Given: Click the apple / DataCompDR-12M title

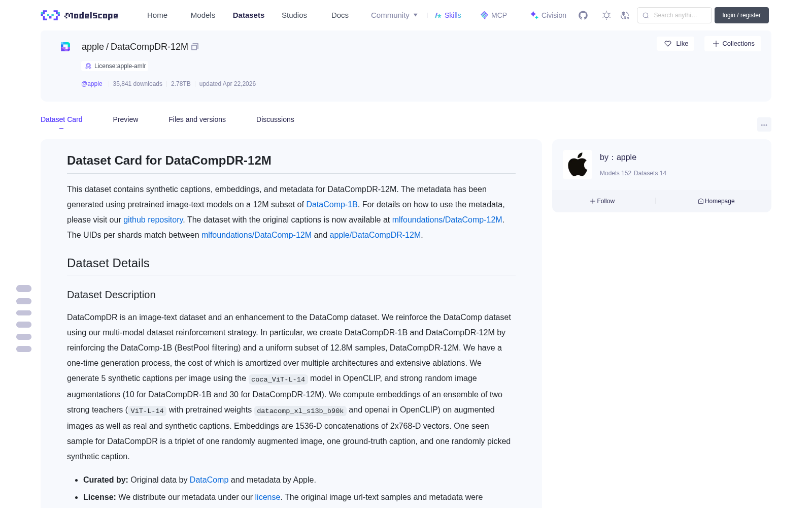Looking at the screenshot, I should (135, 47).
